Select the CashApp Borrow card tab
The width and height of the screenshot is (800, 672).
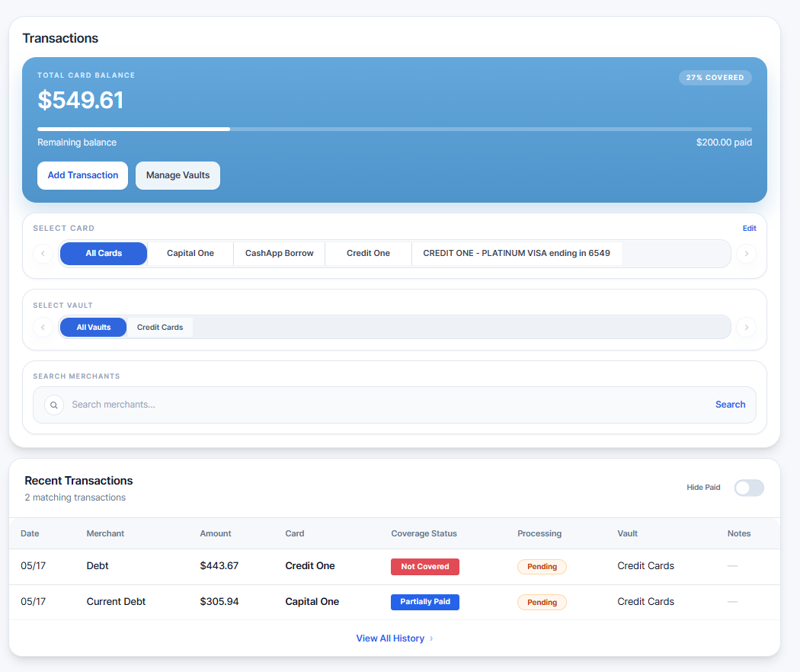point(279,254)
